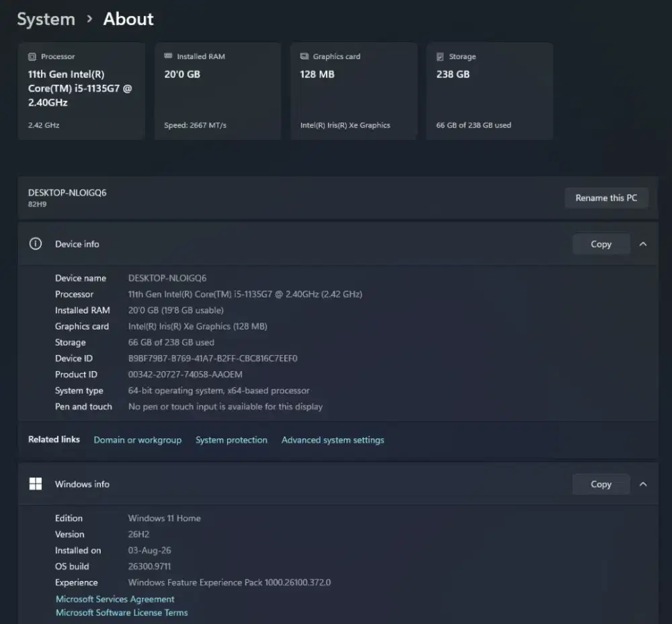Viewport: 672px width, 624px height.
Task: Click the Processor card chip icon
Action: pyautogui.click(x=32, y=56)
